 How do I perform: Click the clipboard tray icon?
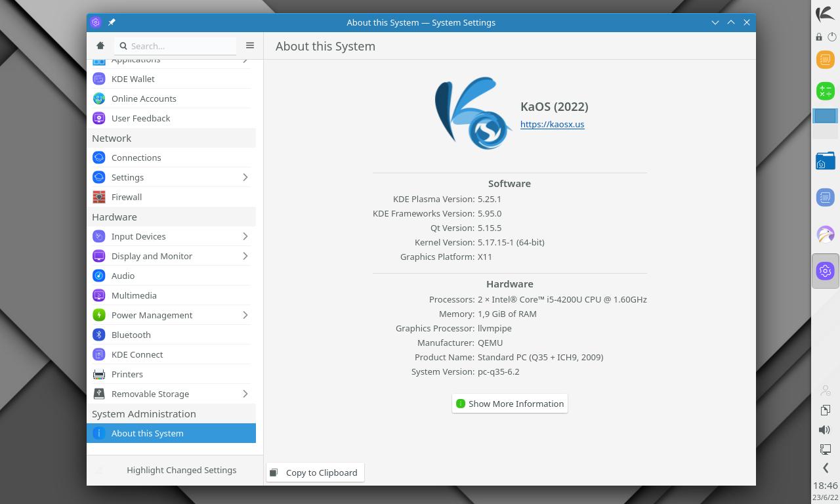(x=826, y=410)
